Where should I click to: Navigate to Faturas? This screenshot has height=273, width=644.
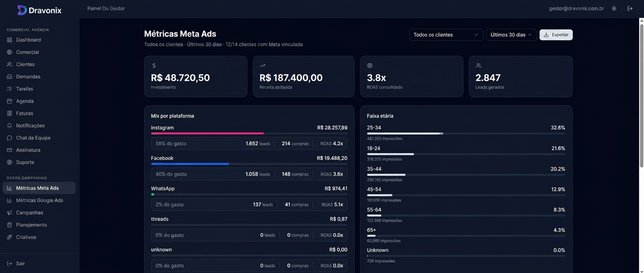pyautogui.click(x=39, y=113)
